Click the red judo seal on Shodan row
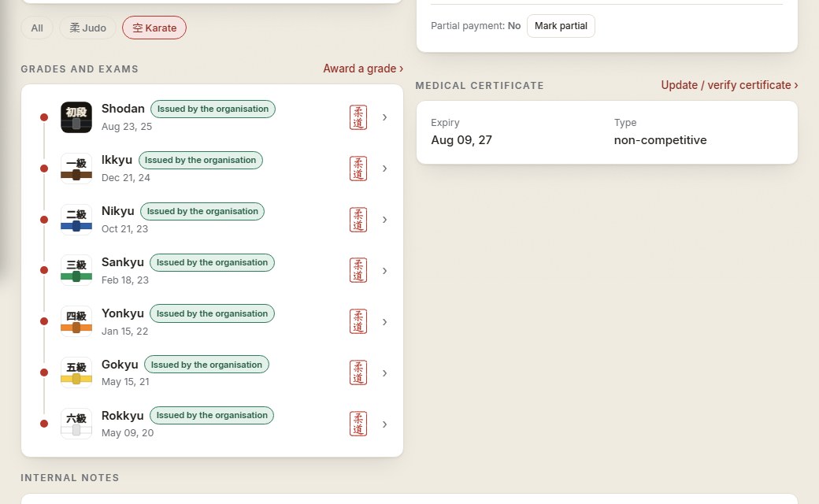This screenshot has height=504, width=819. tap(358, 117)
